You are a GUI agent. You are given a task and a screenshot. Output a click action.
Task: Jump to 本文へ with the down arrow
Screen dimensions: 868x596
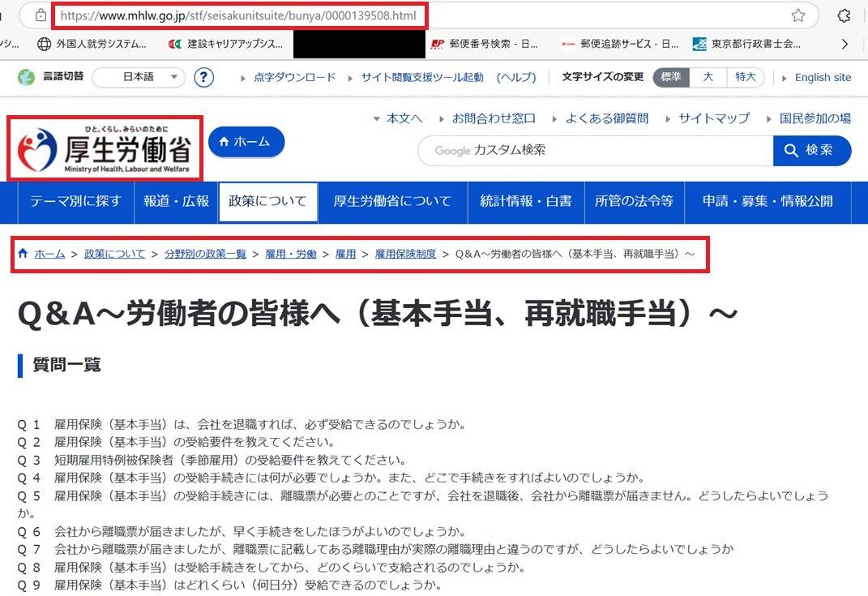tap(397, 118)
